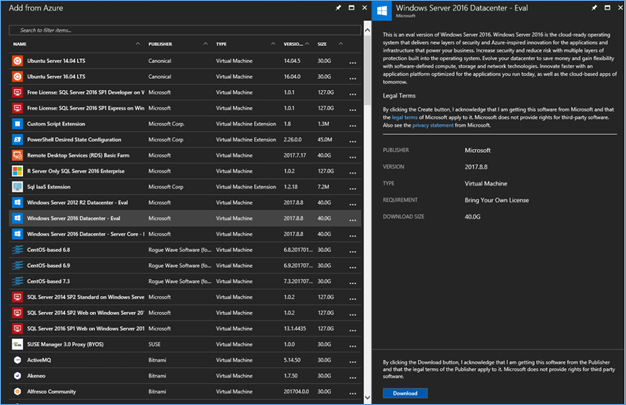Click the SUSE Manager 3.0 Proxy icon
Viewport: 626px width, 405px height.
pos(17,344)
